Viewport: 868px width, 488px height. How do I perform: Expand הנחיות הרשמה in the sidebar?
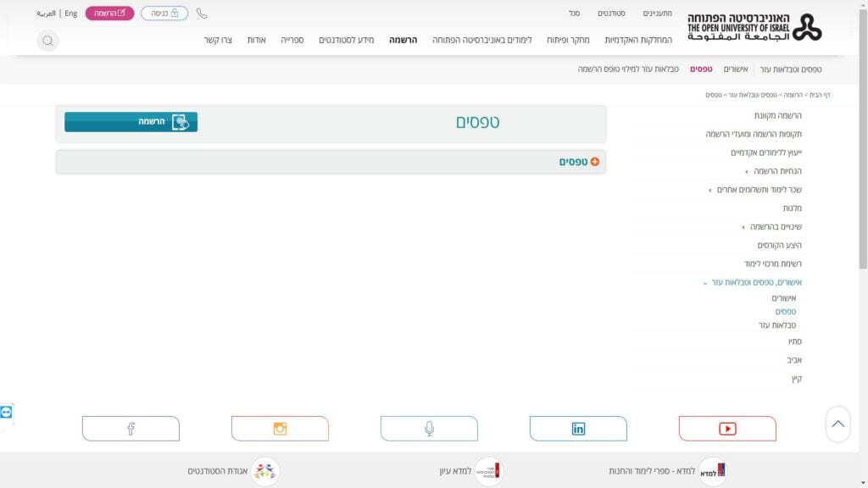pyautogui.click(x=773, y=171)
